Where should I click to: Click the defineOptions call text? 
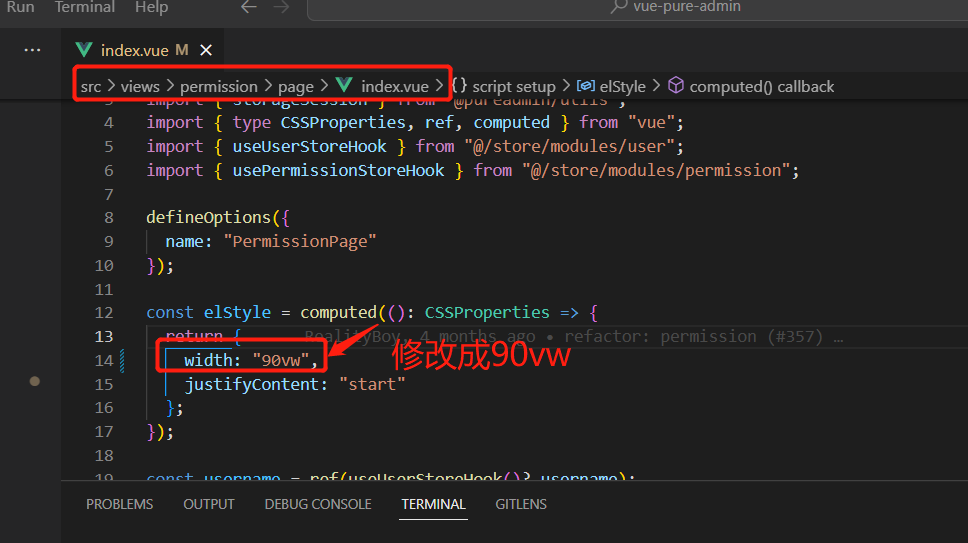tap(208, 217)
